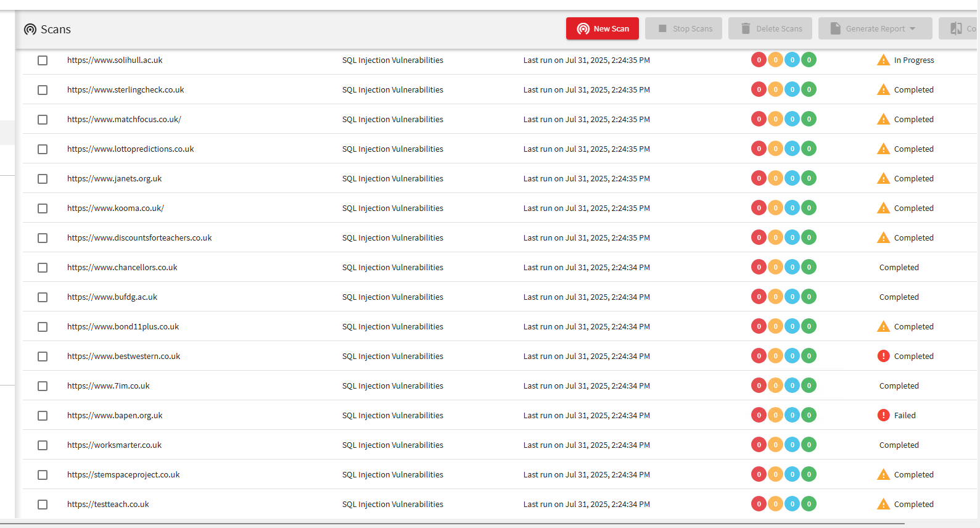This screenshot has height=528, width=980.
Task: Select checkbox for solihull.ac.uk scan
Action: tap(43, 60)
